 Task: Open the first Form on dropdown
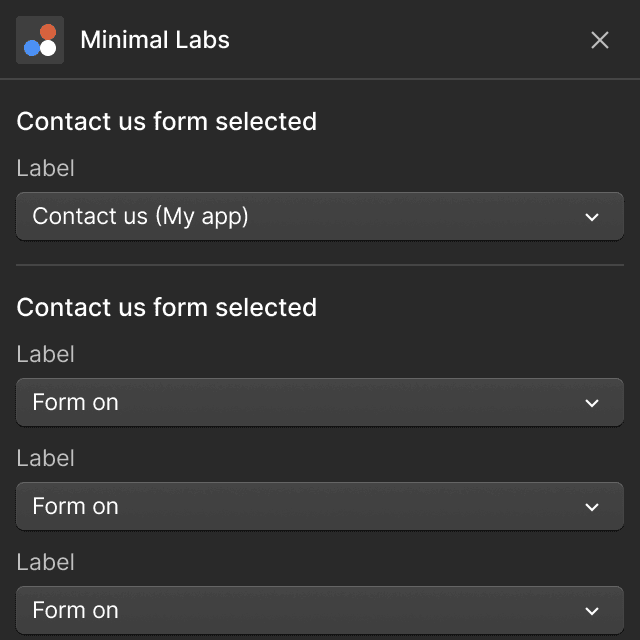tap(300, 402)
